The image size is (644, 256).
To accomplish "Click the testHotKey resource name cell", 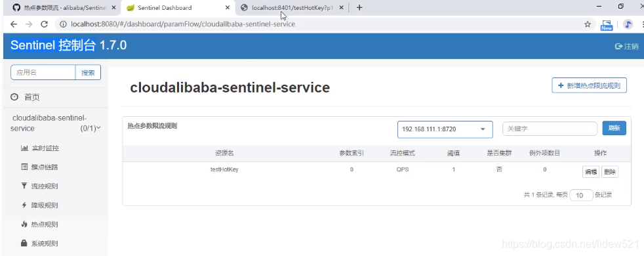I will point(224,169).
